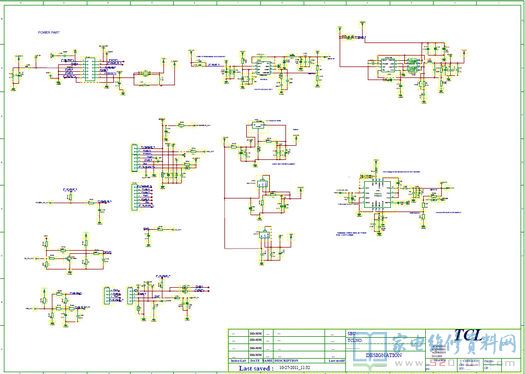Select the lower green pin header below it

click(x=135, y=197)
